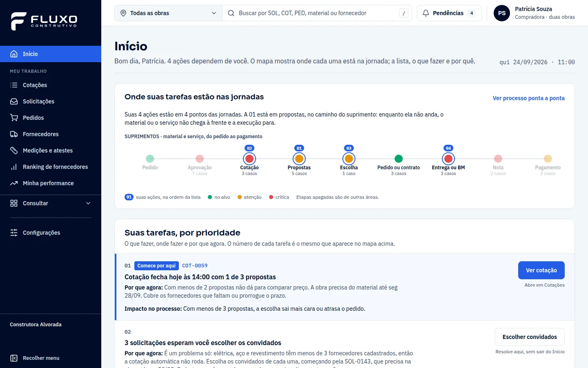Image resolution: width=588 pixels, height=368 pixels.
Task: Click the Pedidos cart icon
Action: click(x=14, y=118)
